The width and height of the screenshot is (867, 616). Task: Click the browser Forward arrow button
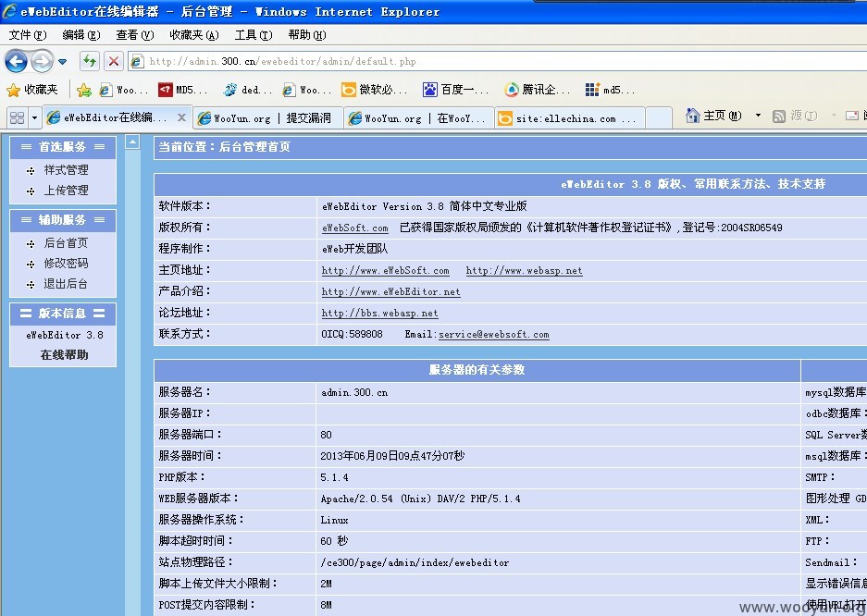tap(42, 61)
